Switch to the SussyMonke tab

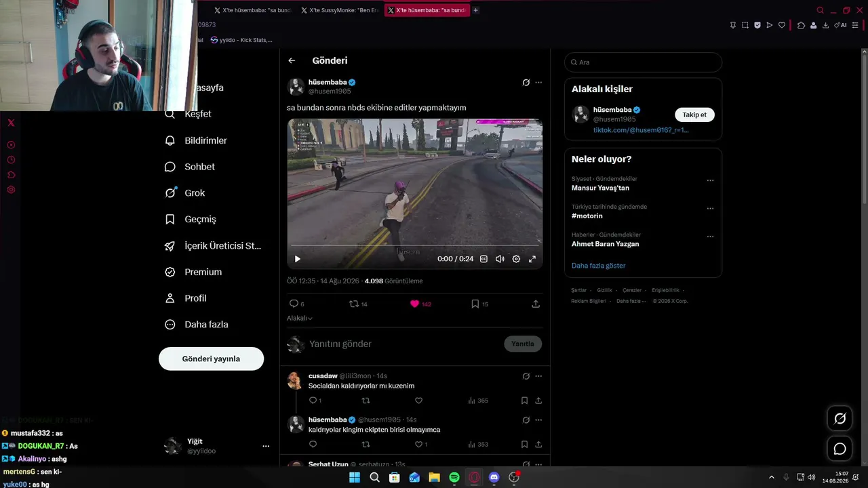339,10
